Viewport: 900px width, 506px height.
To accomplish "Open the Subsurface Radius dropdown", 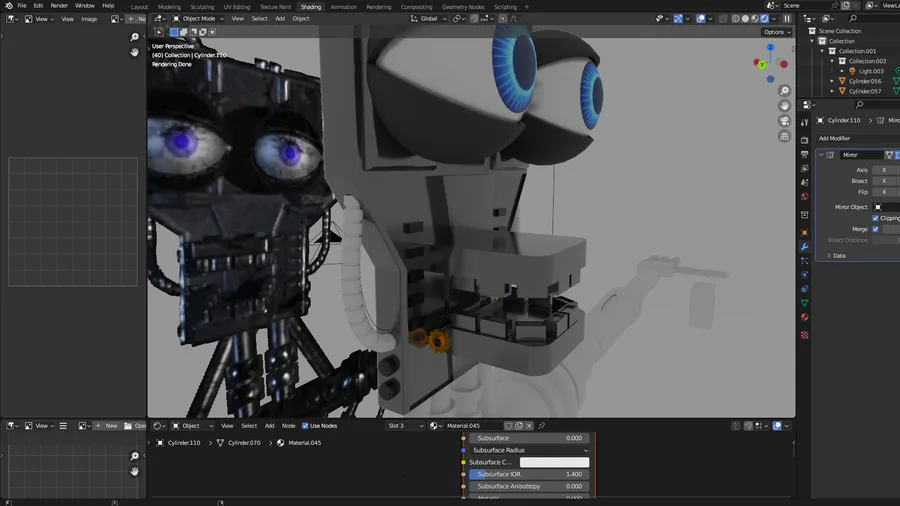I will point(529,450).
